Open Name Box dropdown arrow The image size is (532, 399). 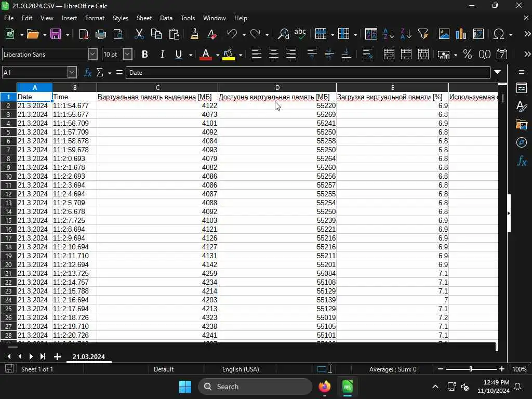coord(72,72)
